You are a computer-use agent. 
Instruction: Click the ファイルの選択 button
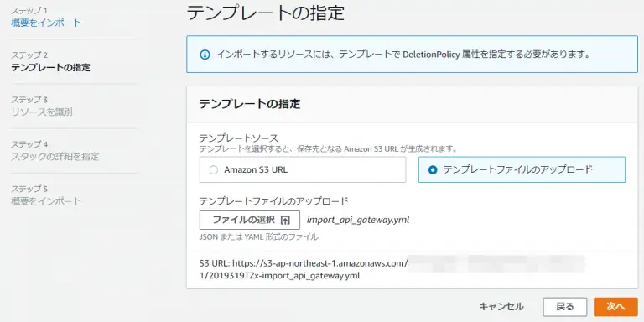click(x=250, y=221)
